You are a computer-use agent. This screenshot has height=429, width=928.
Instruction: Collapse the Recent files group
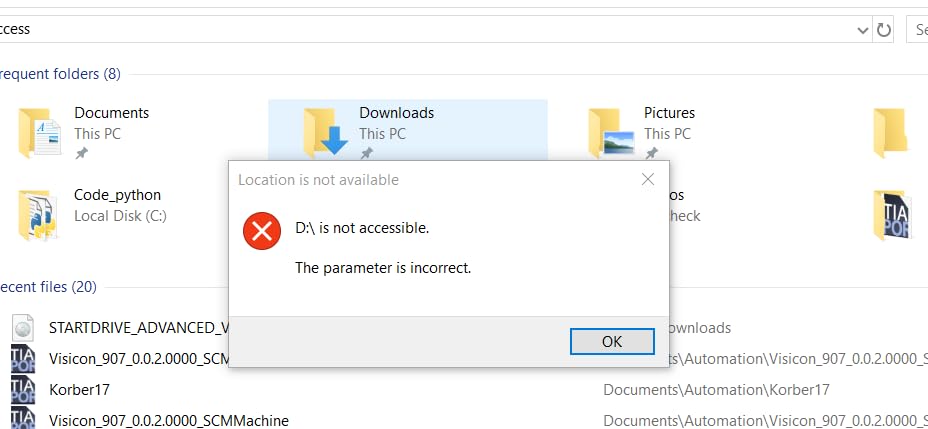47,287
